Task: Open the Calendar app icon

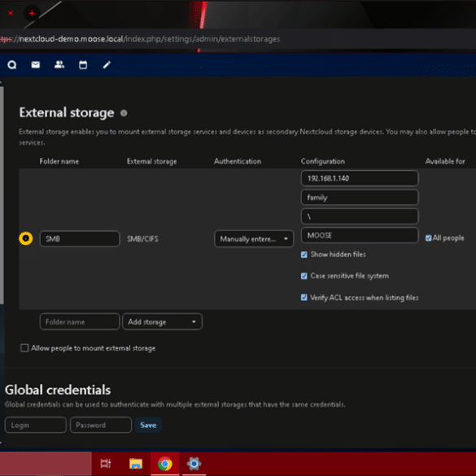Action: (83, 64)
